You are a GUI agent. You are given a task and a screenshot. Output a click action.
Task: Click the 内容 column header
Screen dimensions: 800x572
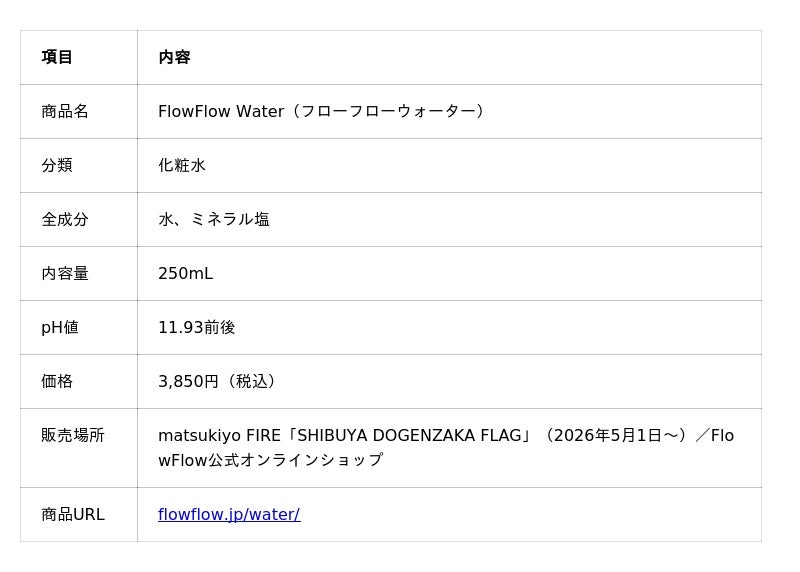174,58
